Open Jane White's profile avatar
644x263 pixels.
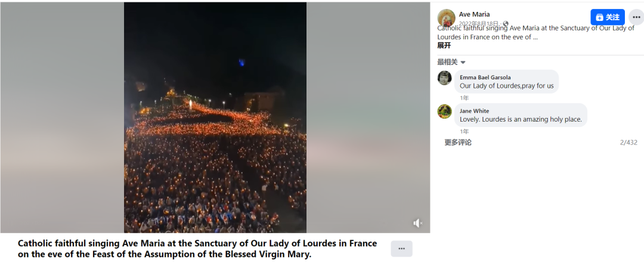click(444, 112)
